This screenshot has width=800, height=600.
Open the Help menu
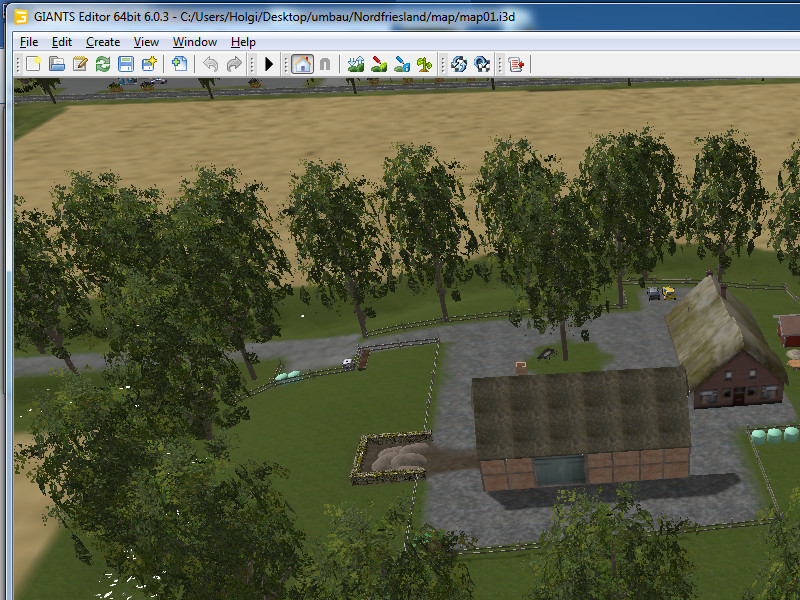pos(243,42)
